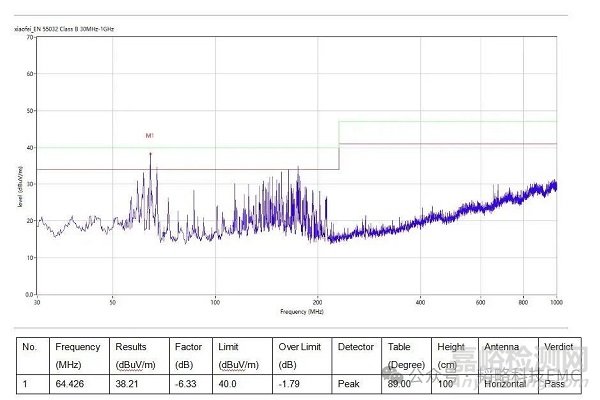Click the -1.79 over limit cell

click(x=291, y=383)
